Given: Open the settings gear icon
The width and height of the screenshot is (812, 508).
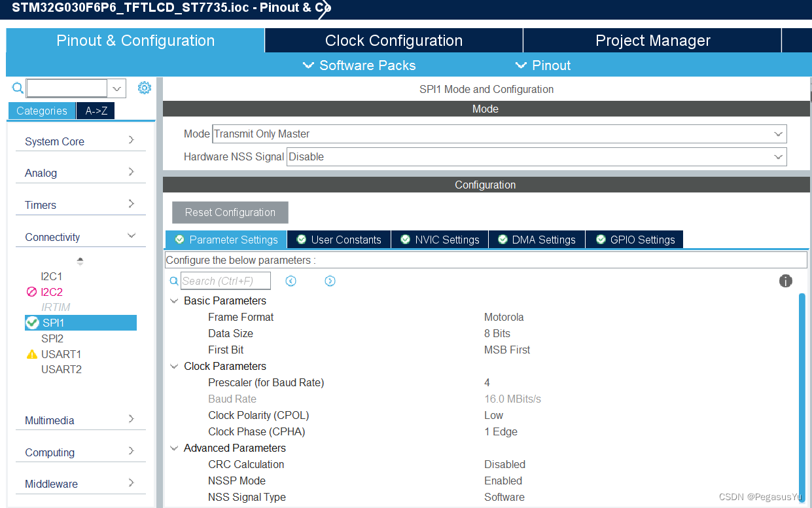Looking at the screenshot, I should 145,88.
